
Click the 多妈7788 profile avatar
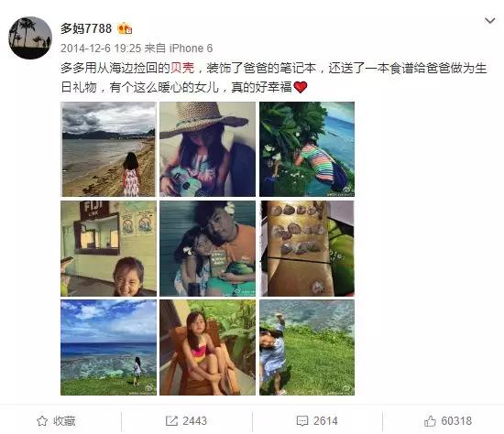[30, 38]
